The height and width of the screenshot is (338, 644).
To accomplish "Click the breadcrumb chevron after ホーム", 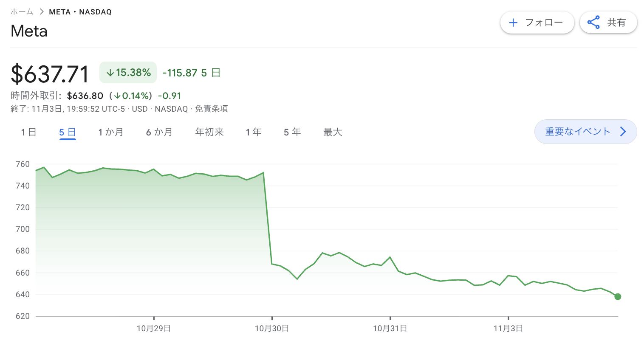I will 41,12.
